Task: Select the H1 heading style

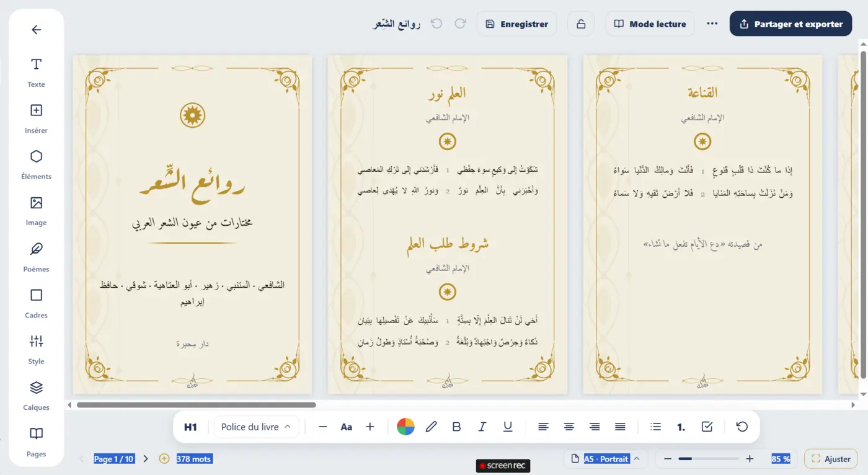Action: pos(190,427)
